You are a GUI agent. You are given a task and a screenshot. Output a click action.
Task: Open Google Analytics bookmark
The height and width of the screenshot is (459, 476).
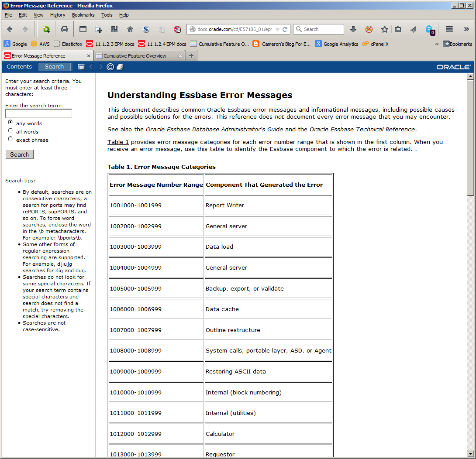pyautogui.click(x=337, y=44)
